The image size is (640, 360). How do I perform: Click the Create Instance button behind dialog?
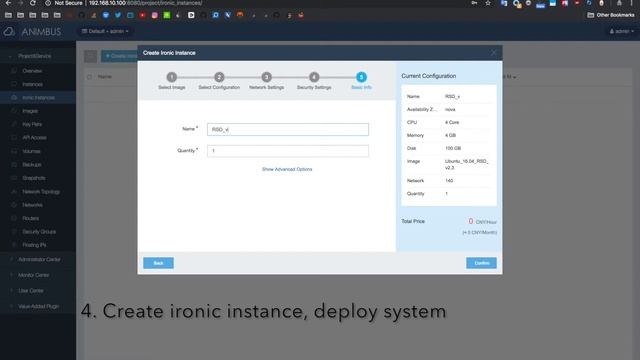click(x=119, y=56)
